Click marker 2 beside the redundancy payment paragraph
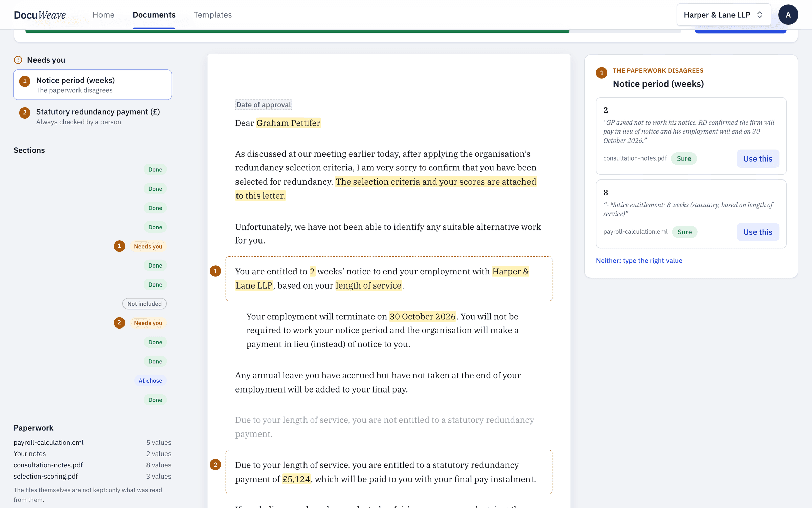This screenshot has width=812, height=508. 215,465
